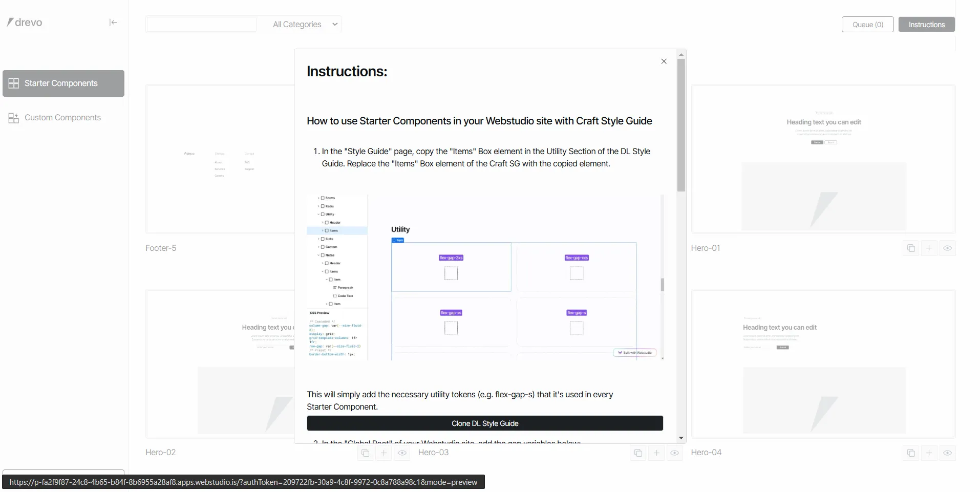The width and height of the screenshot is (980, 492).
Task: Click the Hero-01 copy icon
Action: click(x=911, y=248)
